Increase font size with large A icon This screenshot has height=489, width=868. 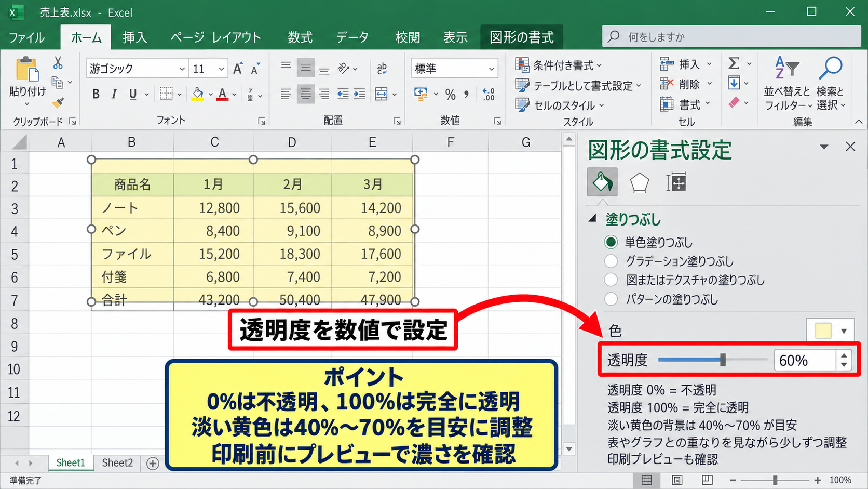(238, 69)
